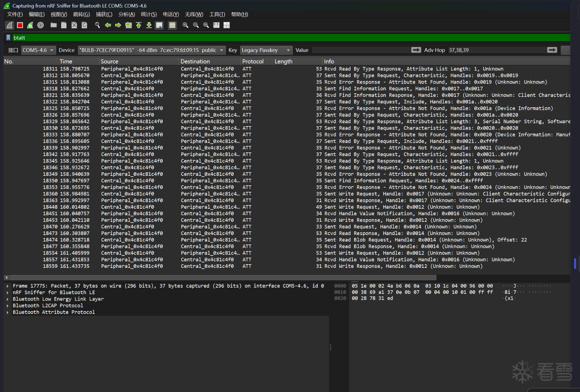Open the 跳转(G) menu

pyautogui.click(x=82, y=14)
